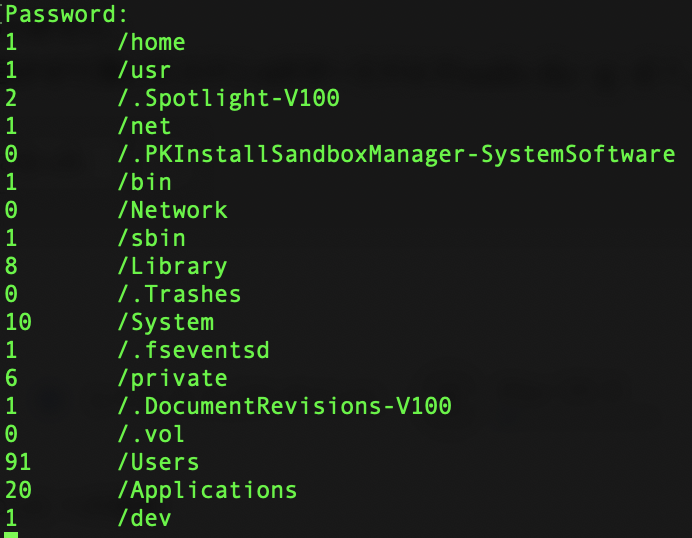Click the /.Trashes directory name

179,294
